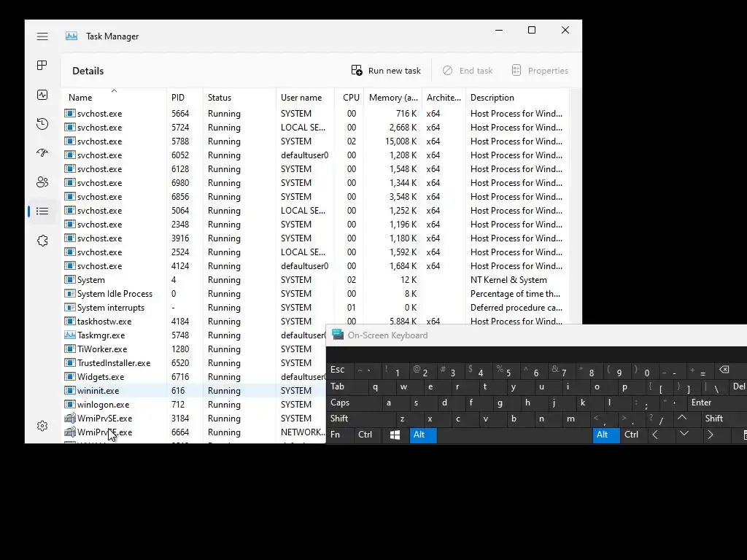Sort by the Architecture column header
This screenshot has width=747, height=560.
(x=444, y=97)
